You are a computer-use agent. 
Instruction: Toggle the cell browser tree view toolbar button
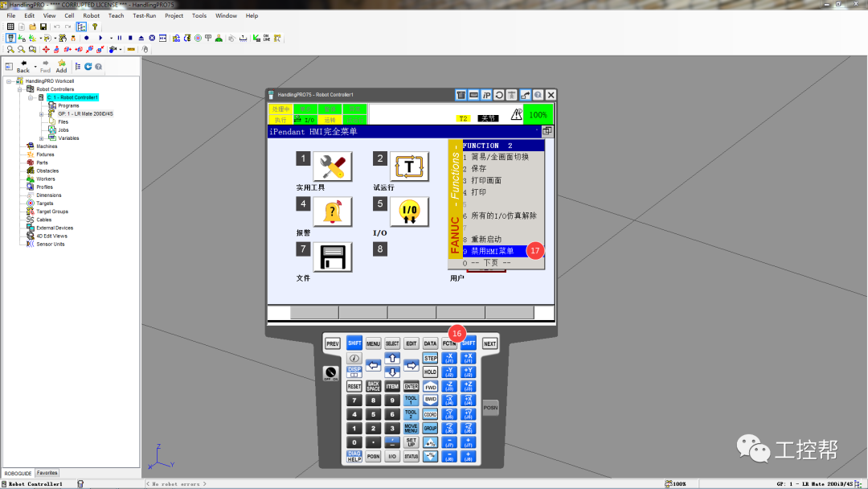[x=81, y=27]
